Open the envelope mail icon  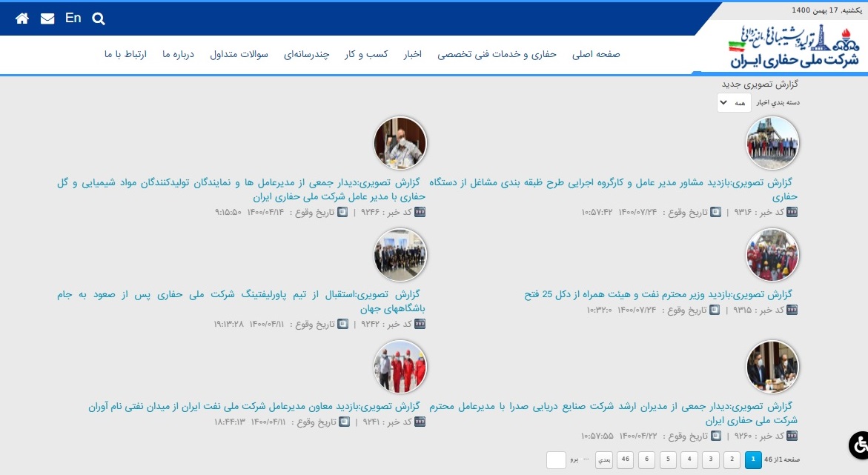[47, 19]
